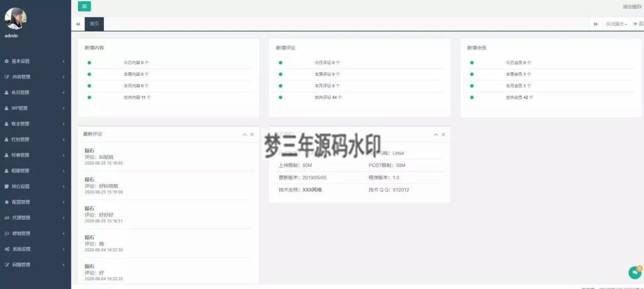Click the 今日会员 0 个 row

[x=551, y=63]
